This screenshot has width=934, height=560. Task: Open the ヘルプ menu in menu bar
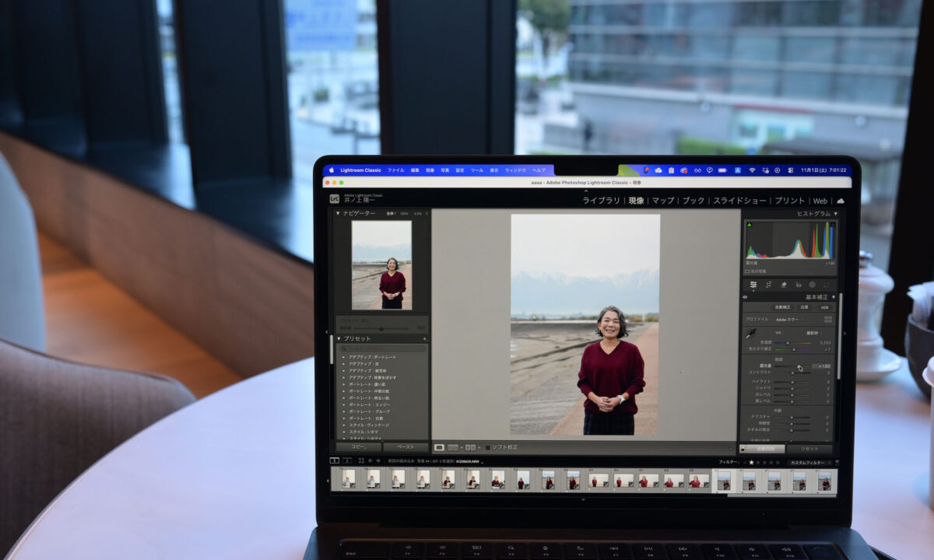pyautogui.click(x=539, y=170)
